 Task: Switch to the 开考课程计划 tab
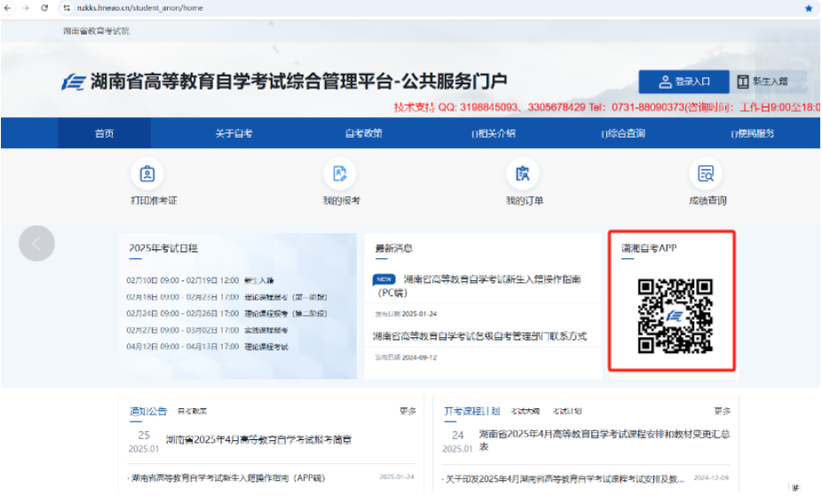[471, 412]
